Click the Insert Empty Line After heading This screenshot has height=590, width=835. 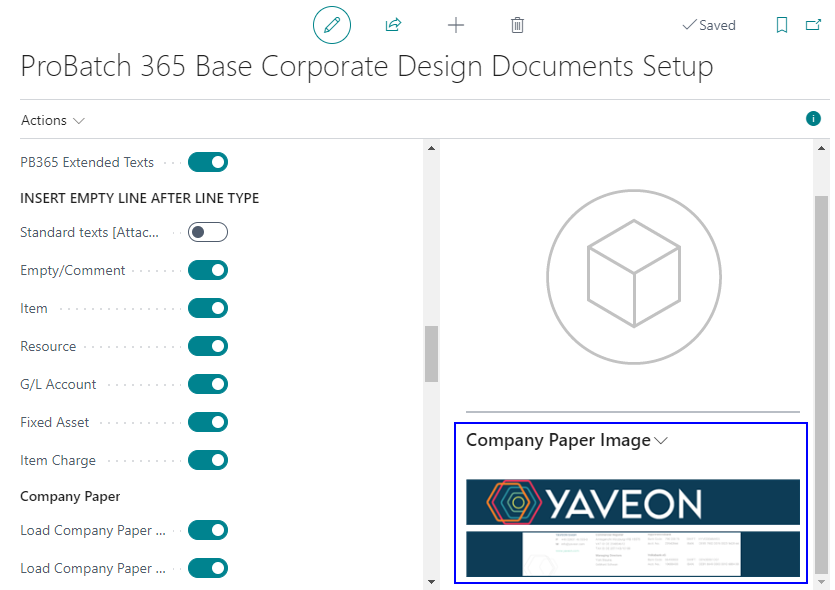click(x=140, y=198)
